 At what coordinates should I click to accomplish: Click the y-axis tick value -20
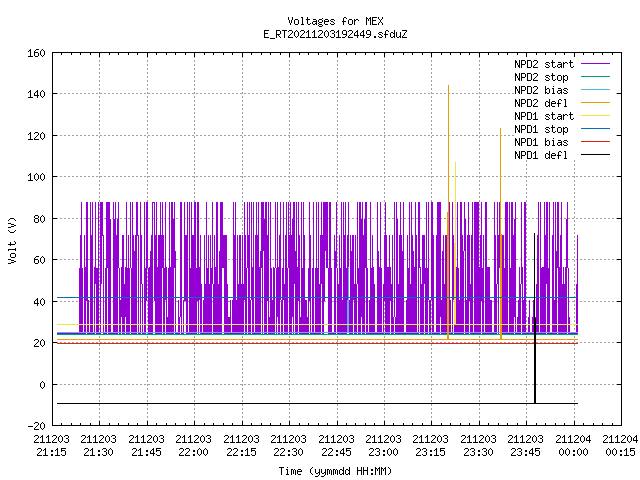(x=36, y=426)
